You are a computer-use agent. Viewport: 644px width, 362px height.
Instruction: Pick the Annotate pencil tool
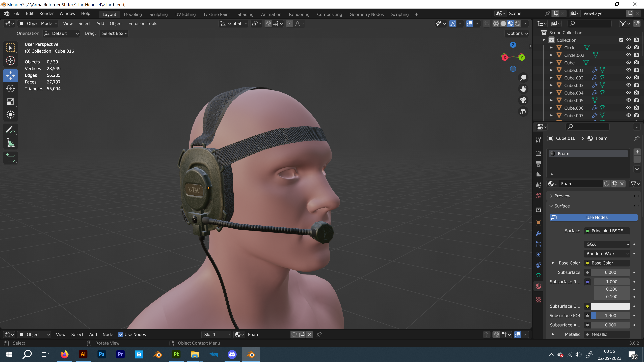pyautogui.click(x=11, y=130)
